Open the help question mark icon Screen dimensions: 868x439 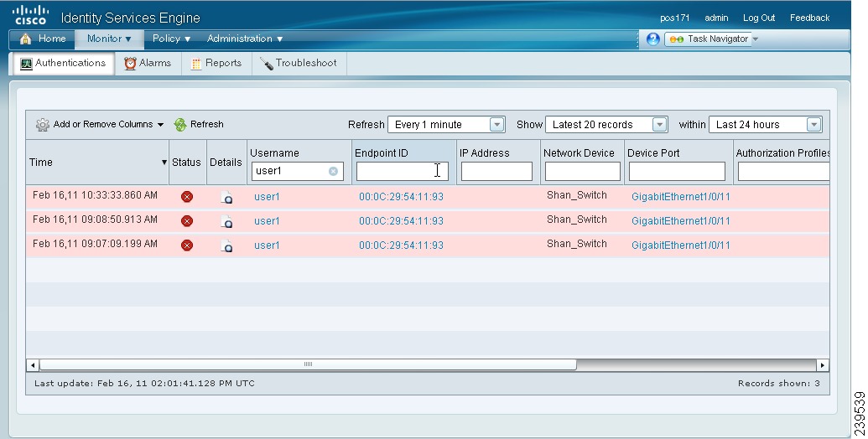tap(652, 39)
